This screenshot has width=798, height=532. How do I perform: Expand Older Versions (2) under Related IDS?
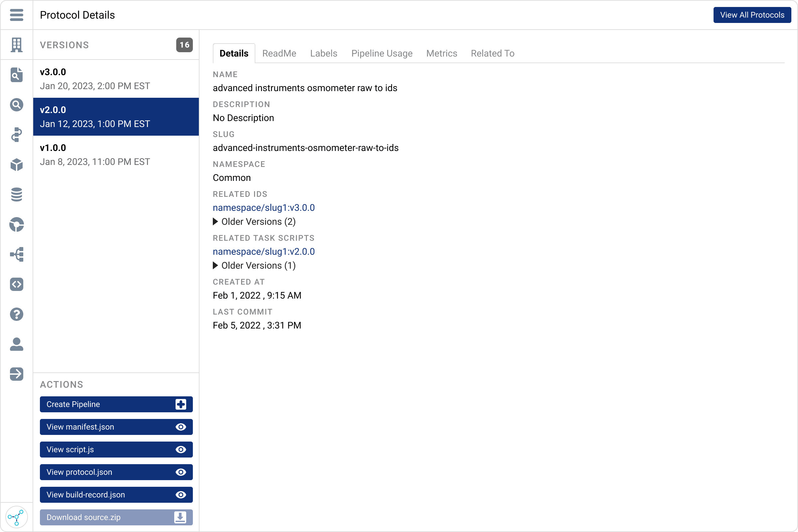(254, 221)
